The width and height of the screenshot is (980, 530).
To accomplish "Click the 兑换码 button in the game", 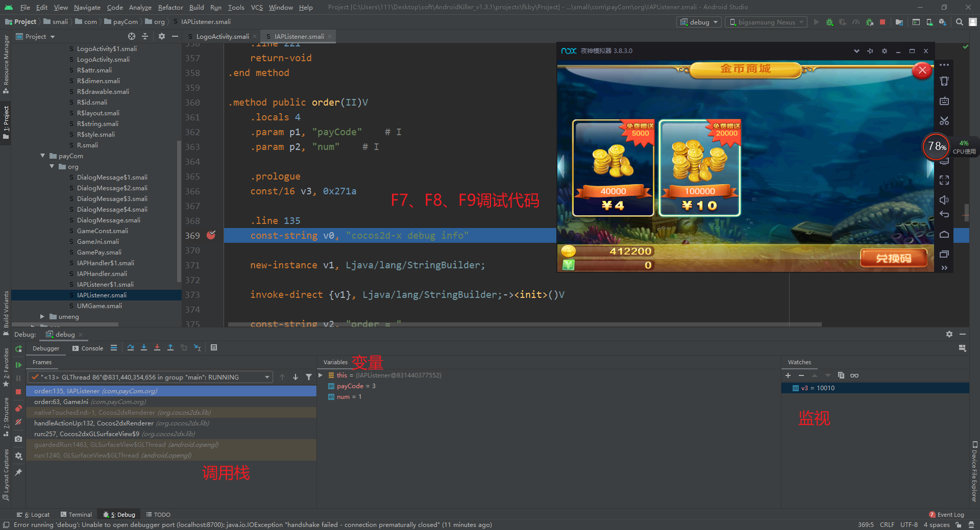I will click(x=894, y=258).
